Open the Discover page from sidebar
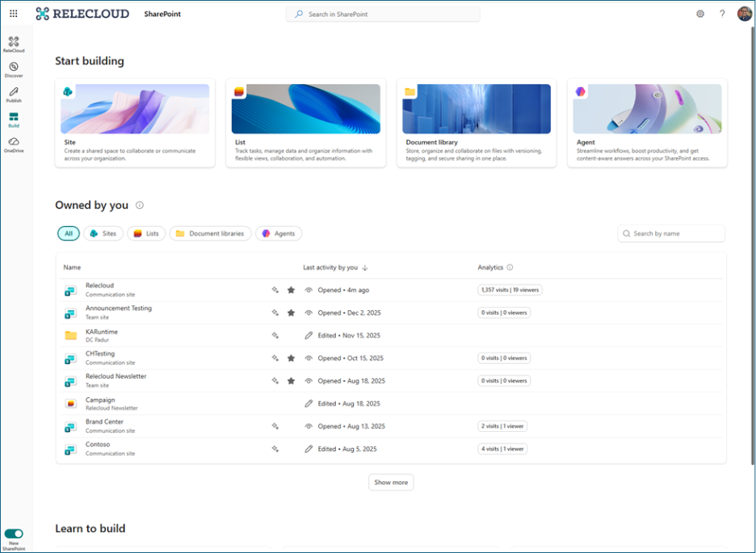This screenshot has width=756, height=553. (14, 69)
